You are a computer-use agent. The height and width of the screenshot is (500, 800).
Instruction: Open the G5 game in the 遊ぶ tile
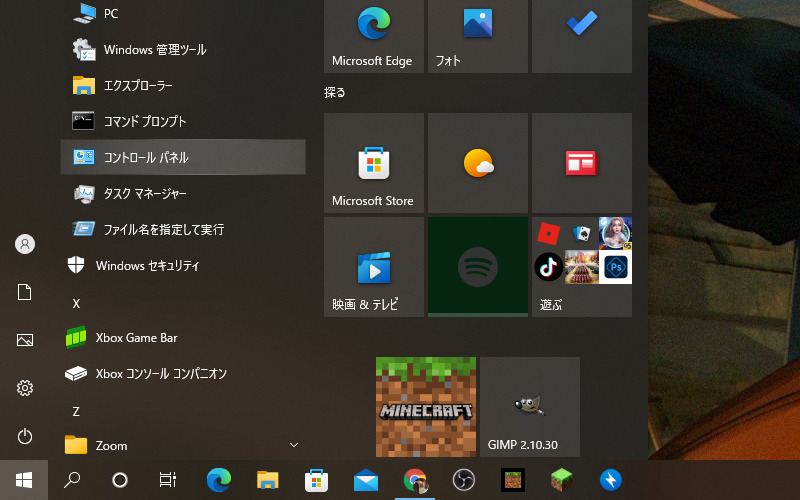click(x=616, y=234)
